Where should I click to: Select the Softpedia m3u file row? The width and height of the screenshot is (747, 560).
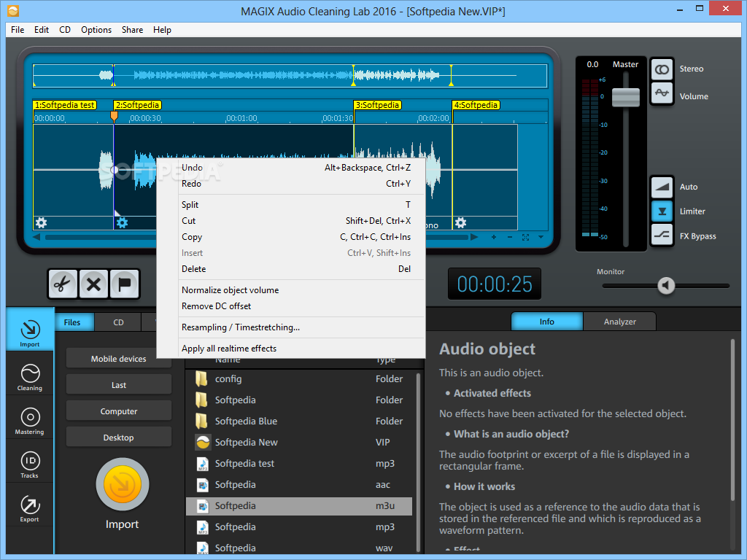tap(298, 506)
